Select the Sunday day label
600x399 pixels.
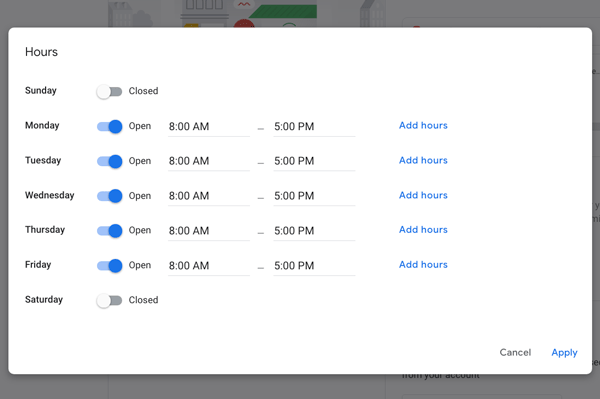pos(41,91)
